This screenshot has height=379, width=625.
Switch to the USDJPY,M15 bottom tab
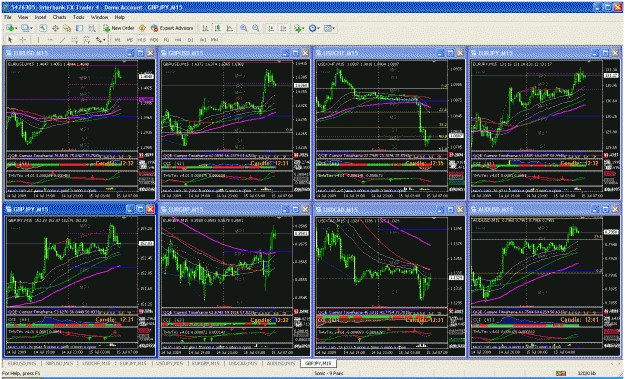click(x=170, y=363)
